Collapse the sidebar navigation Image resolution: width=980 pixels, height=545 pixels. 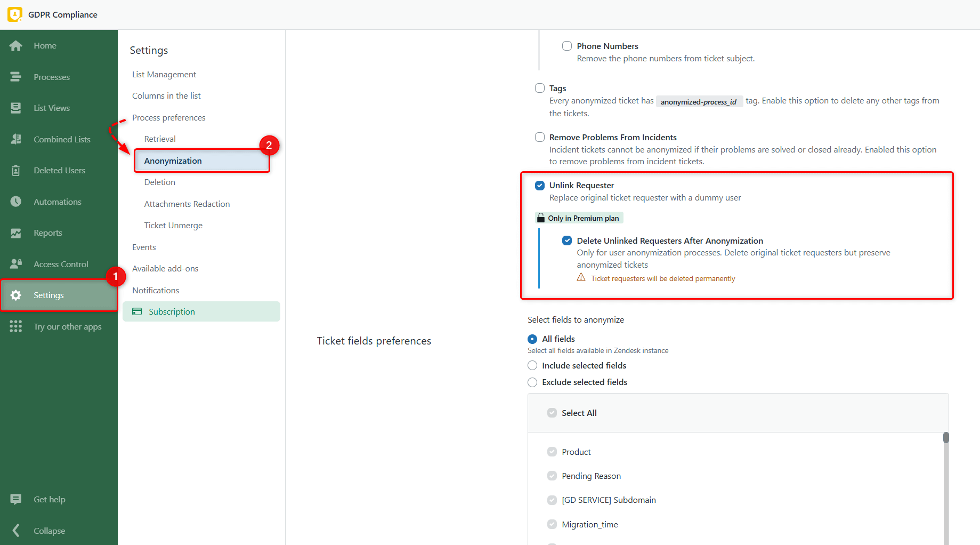click(49, 531)
